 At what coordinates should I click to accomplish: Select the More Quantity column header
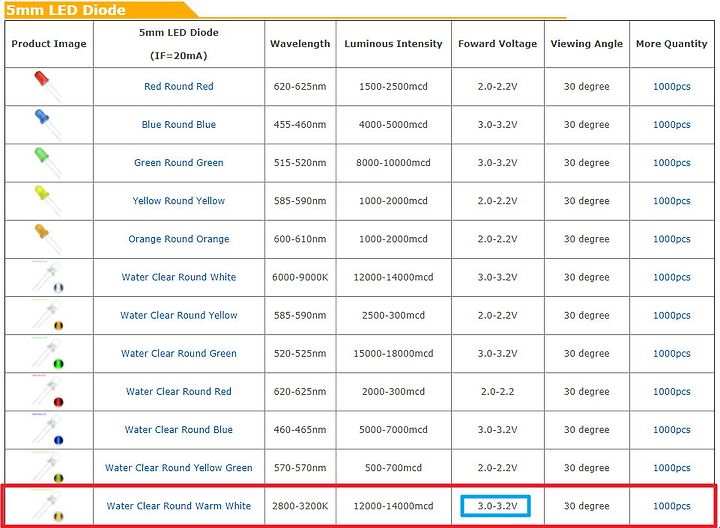(671, 44)
